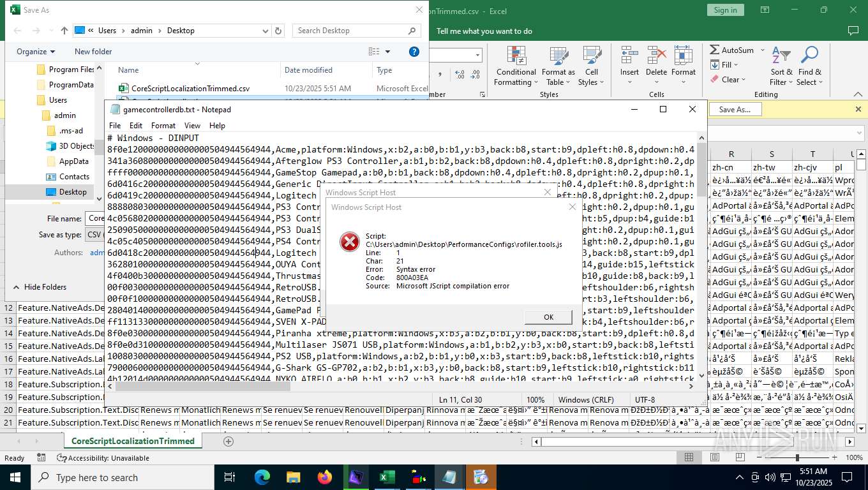Open Find & Select in Excel

[809, 66]
